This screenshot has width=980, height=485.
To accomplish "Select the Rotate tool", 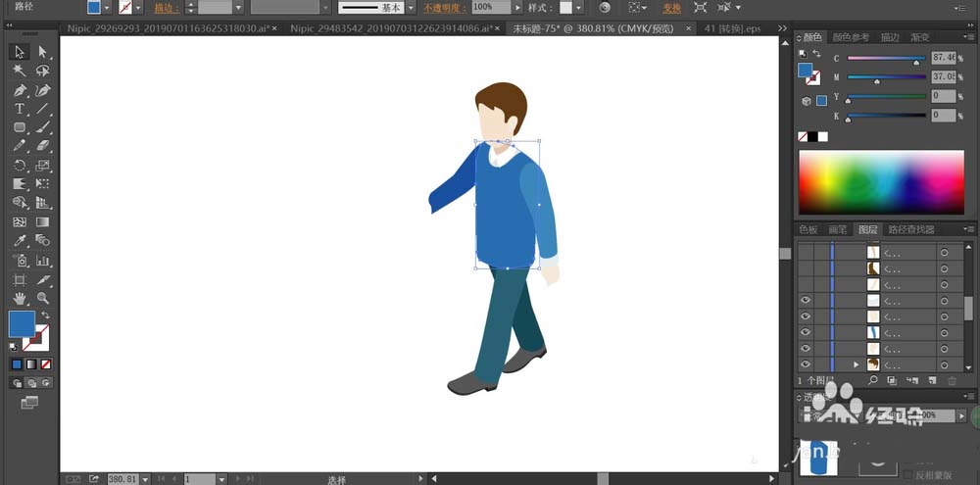I will pos(19,166).
